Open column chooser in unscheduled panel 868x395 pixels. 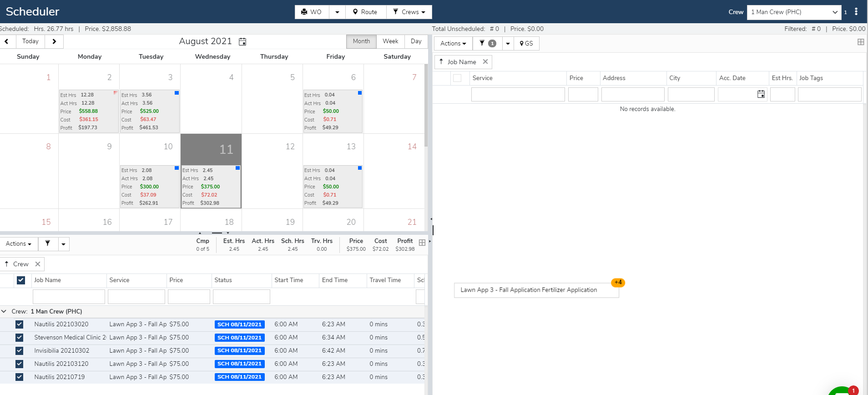(861, 42)
